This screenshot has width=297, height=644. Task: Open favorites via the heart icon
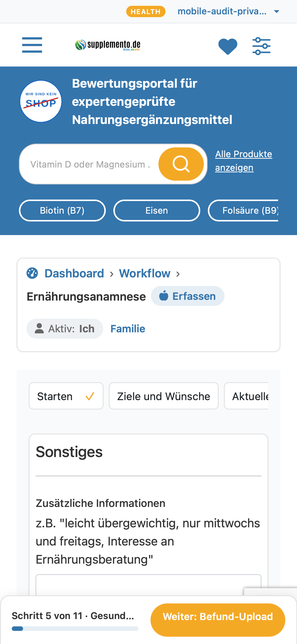tap(228, 46)
